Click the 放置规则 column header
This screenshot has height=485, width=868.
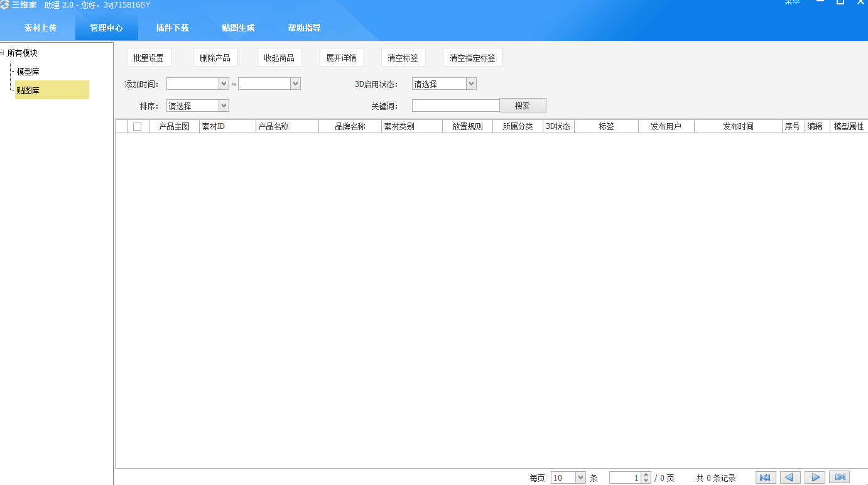pyautogui.click(x=468, y=126)
